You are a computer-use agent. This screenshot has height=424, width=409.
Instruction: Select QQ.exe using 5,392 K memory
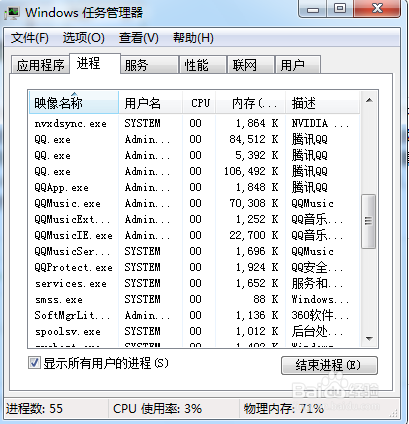point(195,155)
